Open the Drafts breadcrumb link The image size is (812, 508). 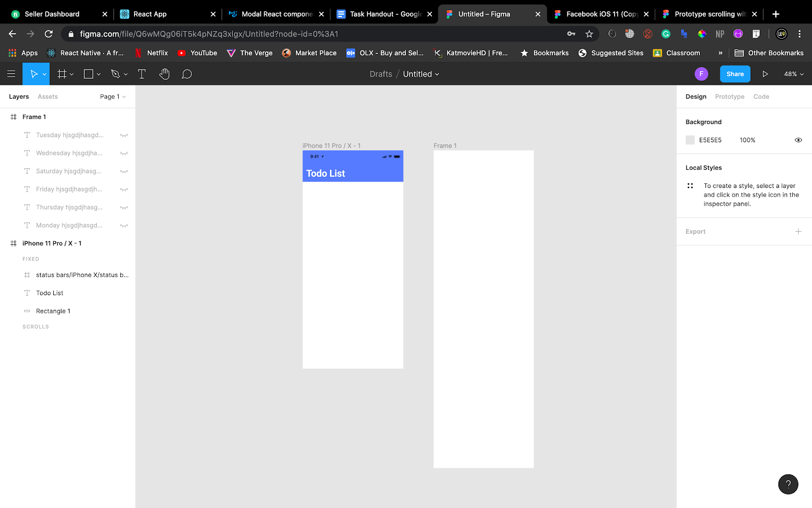pos(381,74)
